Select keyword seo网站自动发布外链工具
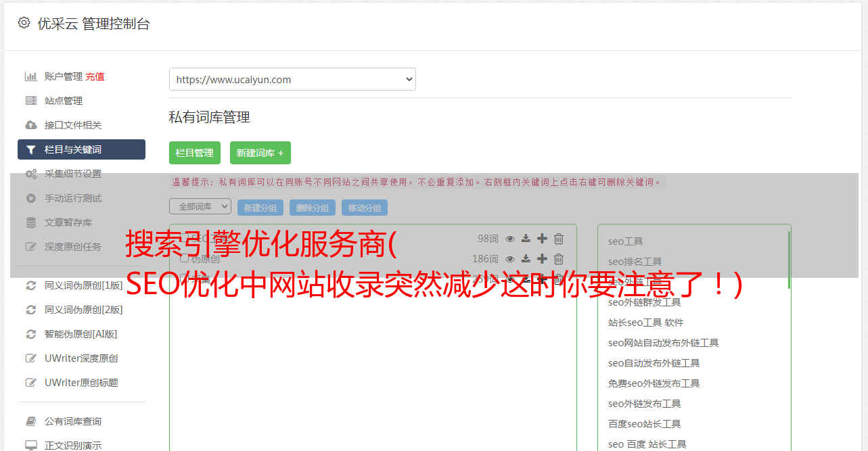 click(664, 343)
